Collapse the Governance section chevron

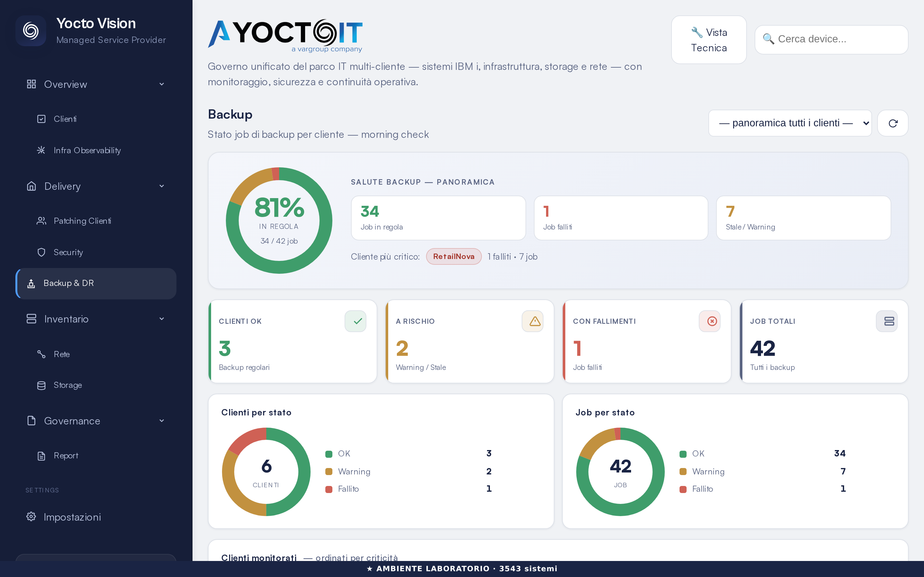pos(161,421)
